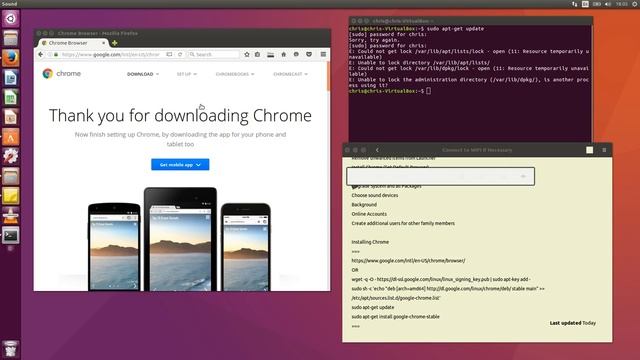Expand the SET UP menu
The width and height of the screenshot is (640, 360).
pyautogui.click(x=187, y=74)
